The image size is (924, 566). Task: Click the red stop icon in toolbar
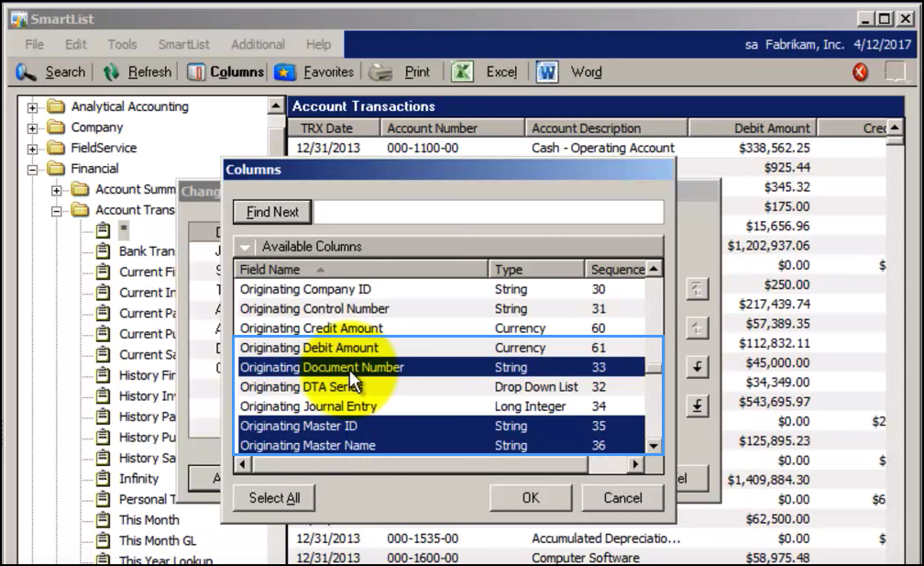[x=861, y=72]
